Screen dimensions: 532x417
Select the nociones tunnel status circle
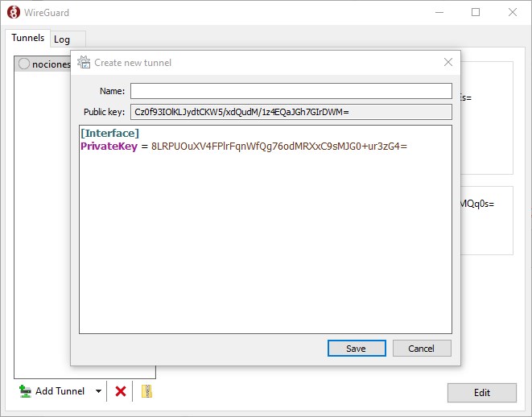tap(24, 64)
